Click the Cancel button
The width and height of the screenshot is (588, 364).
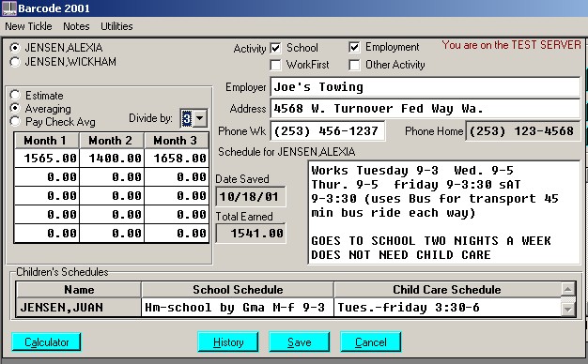click(x=370, y=341)
